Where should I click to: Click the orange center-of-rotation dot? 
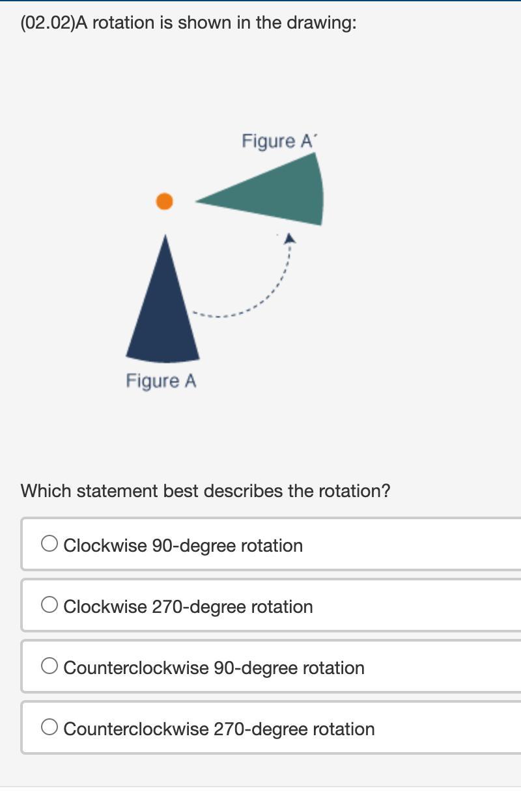click(x=165, y=202)
